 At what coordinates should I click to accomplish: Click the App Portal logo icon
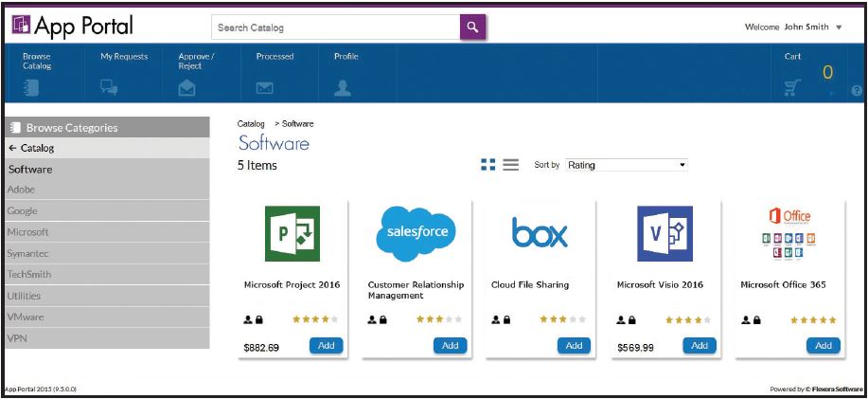21,25
